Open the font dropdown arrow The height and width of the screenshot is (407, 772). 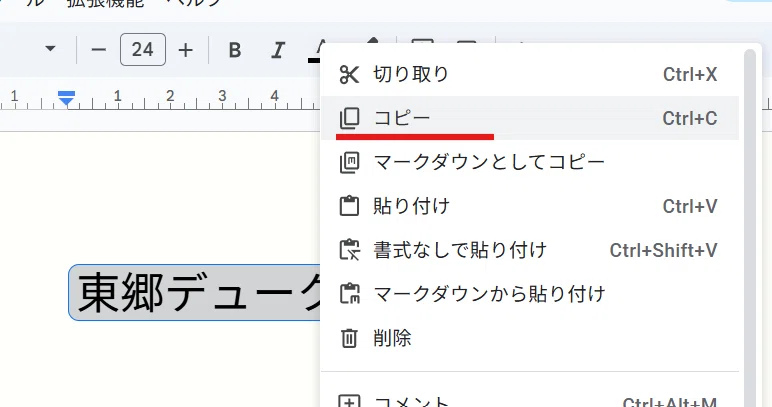click(x=50, y=49)
